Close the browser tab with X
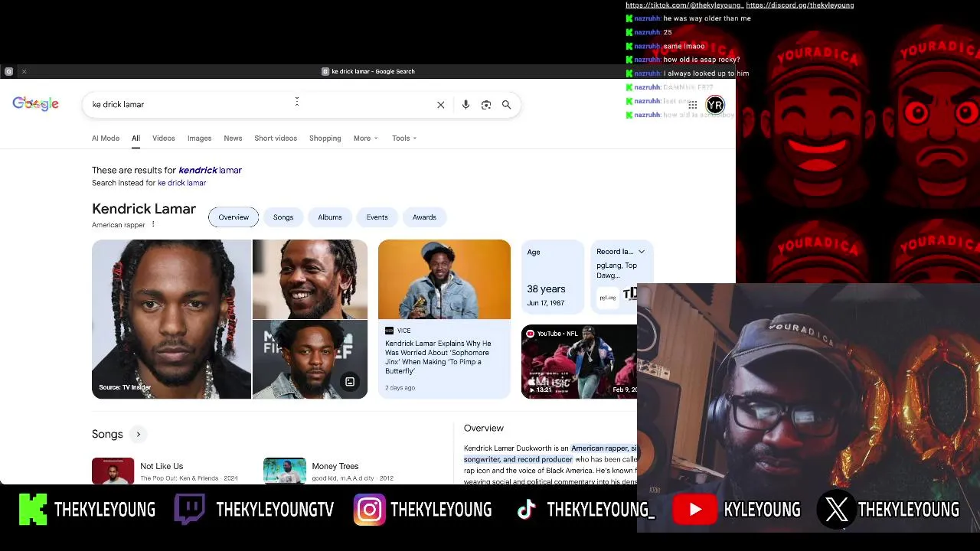 pyautogui.click(x=24, y=71)
